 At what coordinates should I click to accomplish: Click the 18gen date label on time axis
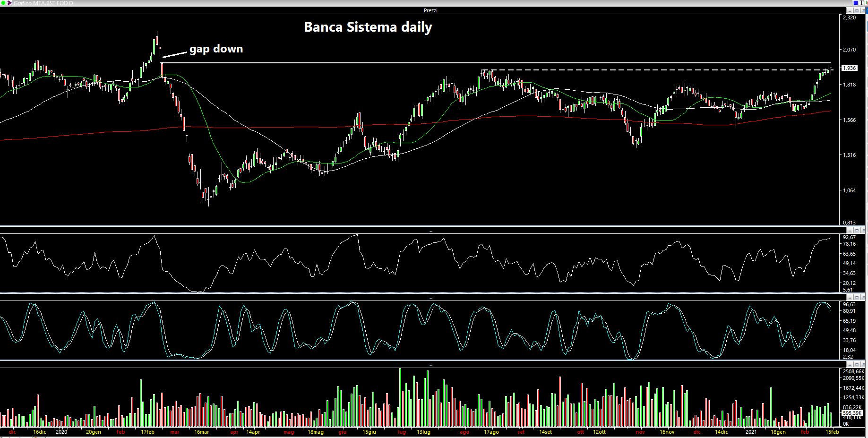click(778, 432)
